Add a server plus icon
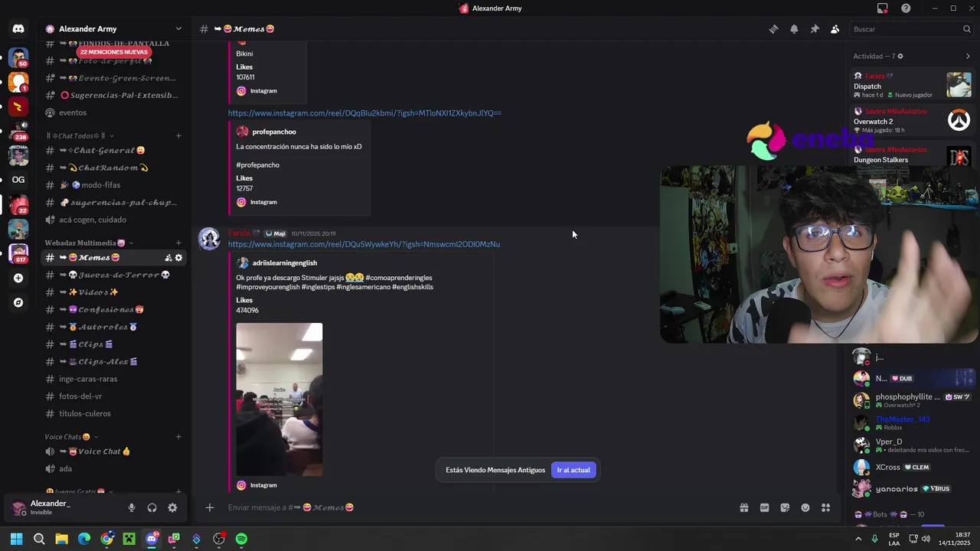Image resolution: width=980 pixels, height=551 pixels. [18, 279]
